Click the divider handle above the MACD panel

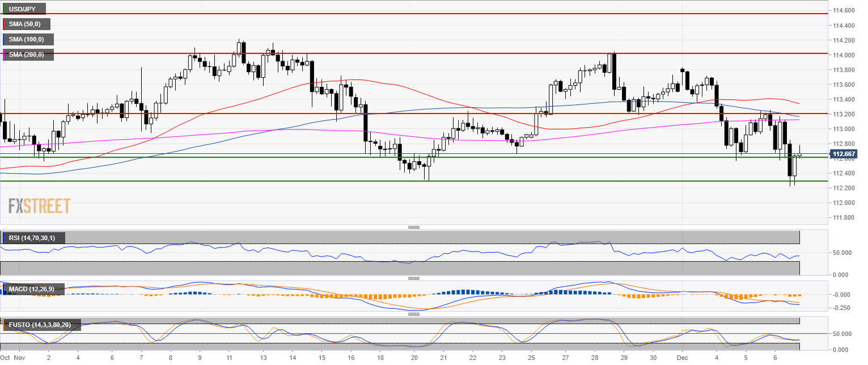[x=414, y=278]
